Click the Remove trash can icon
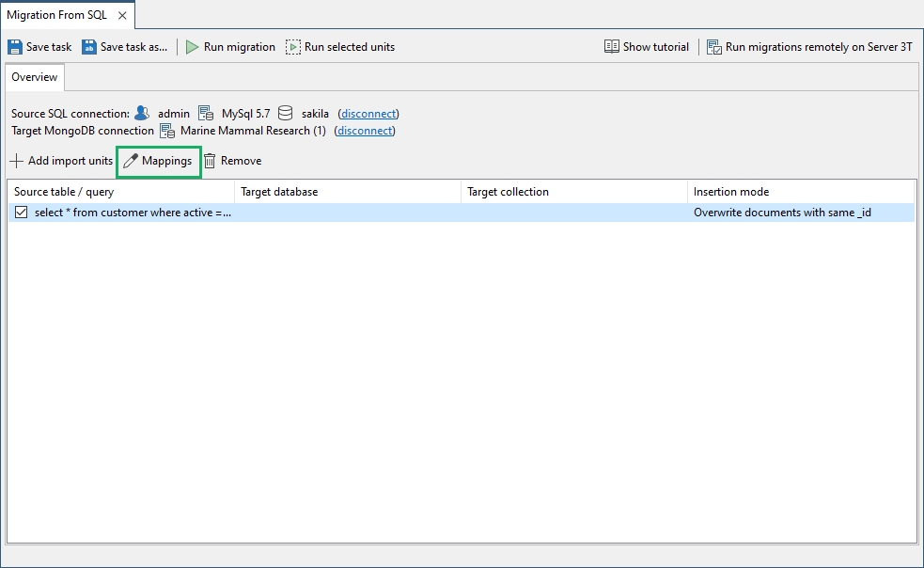924x568 pixels. pos(210,161)
